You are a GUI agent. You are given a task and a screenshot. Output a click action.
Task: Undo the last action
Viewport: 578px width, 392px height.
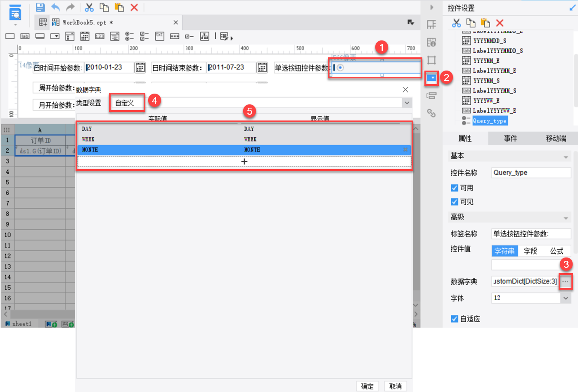[x=55, y=7]
